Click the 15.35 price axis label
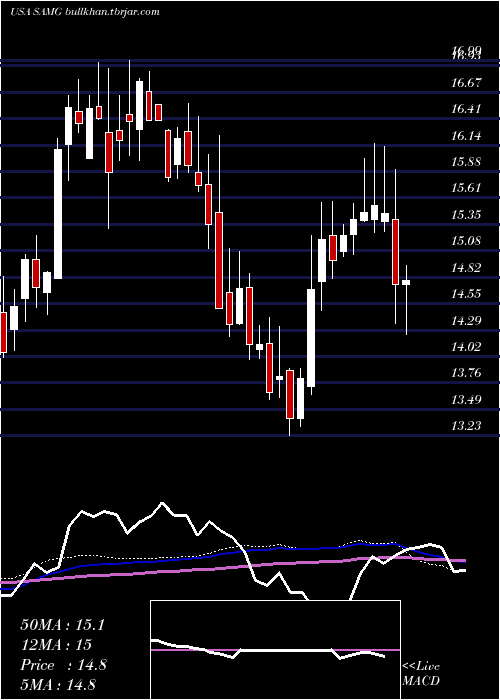500x700 pixels. (x=467, y=215)
